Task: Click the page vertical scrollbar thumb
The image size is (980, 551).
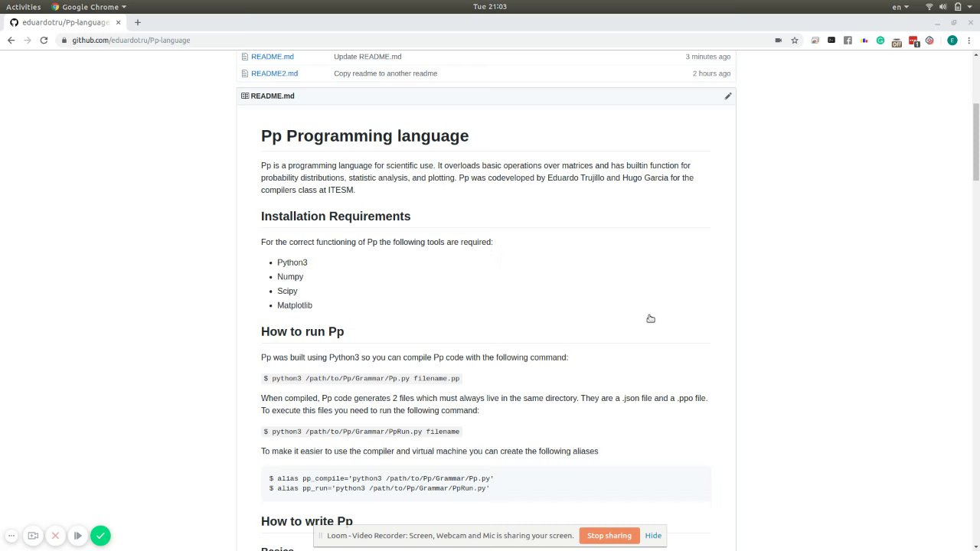Action: click(976, 142)
